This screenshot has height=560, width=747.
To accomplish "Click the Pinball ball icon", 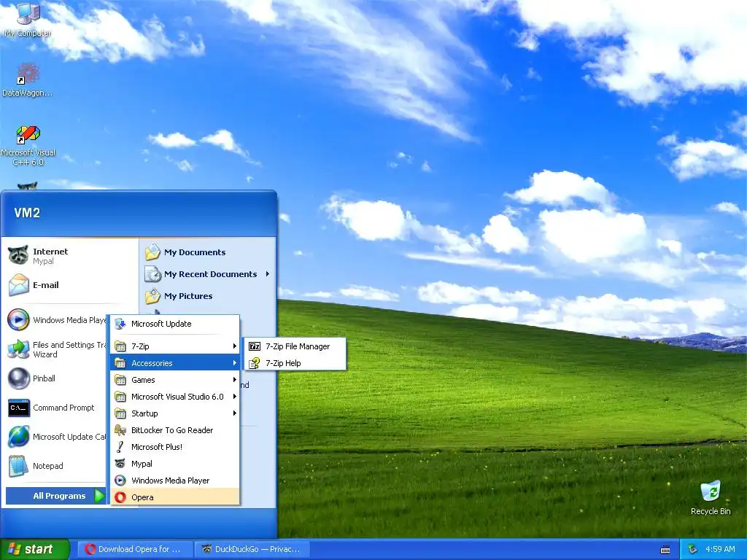I will click(18, 378).
